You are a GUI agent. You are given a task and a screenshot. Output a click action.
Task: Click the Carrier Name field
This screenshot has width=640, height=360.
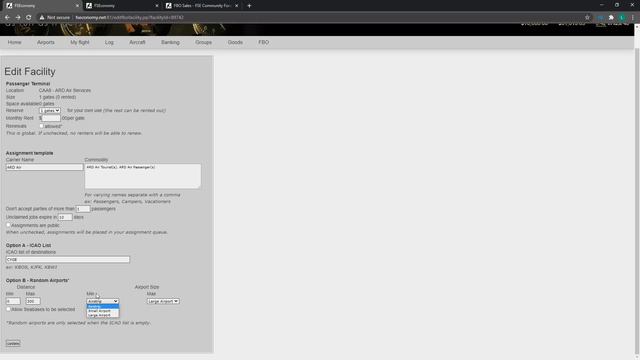pyautogui.click(x=44, y=167)
